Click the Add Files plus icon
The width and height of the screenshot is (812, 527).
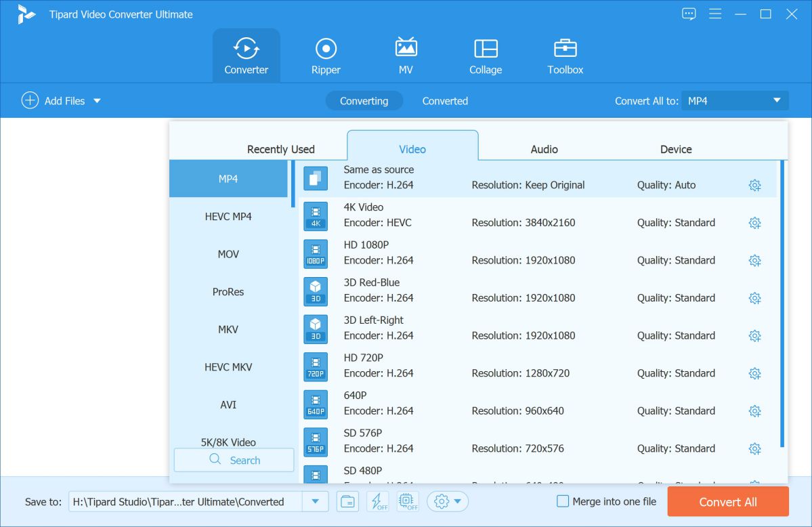click(x=30, y=100)
